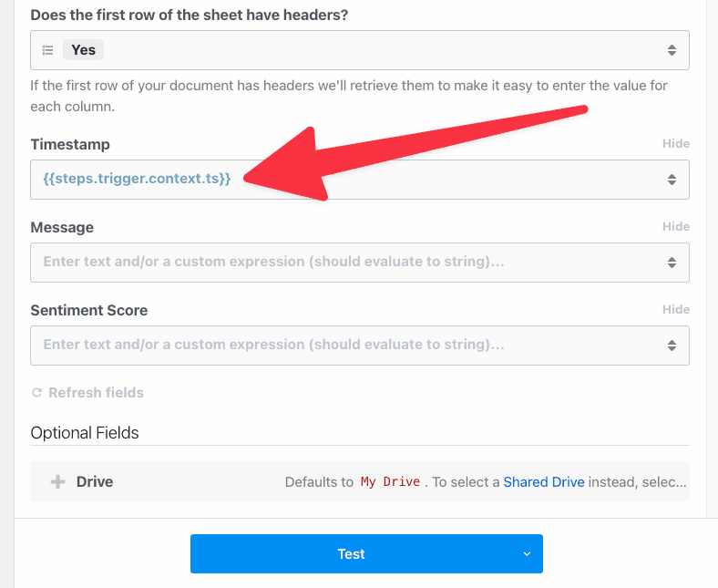Click the Timestamp expression value field
Screen dimensions: 718x588
[360, 180]
